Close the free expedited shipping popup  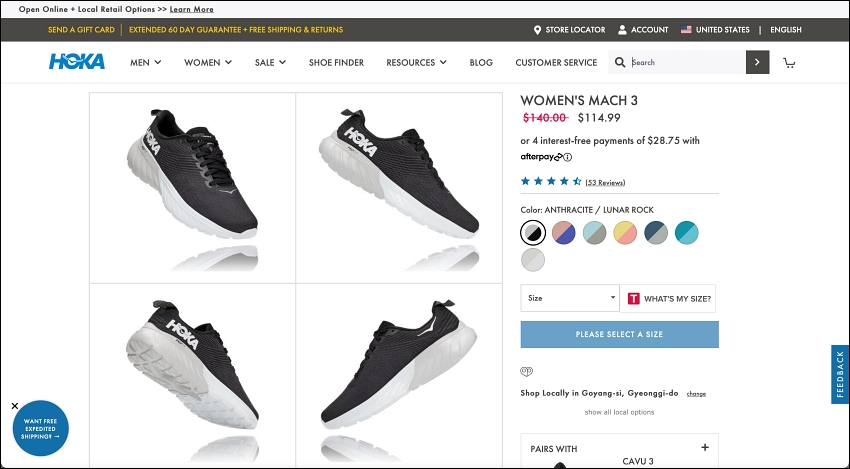point(15,406)
